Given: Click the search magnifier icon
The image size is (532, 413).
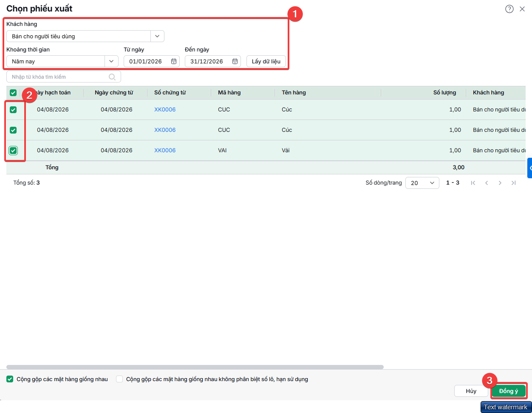Looking at the screenshot, I should [112, 77].
